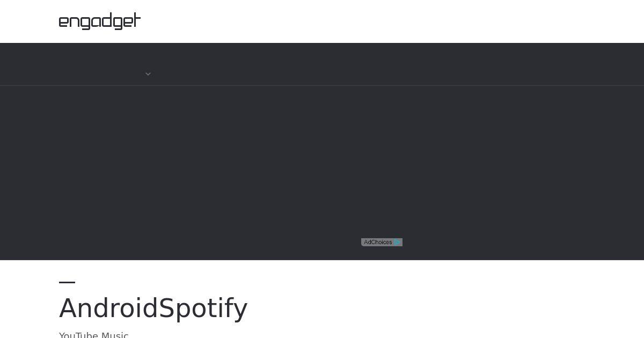Select the YouTube Music text below headline
The width and height of the screenshot is (644, 338).
[94, 335]
